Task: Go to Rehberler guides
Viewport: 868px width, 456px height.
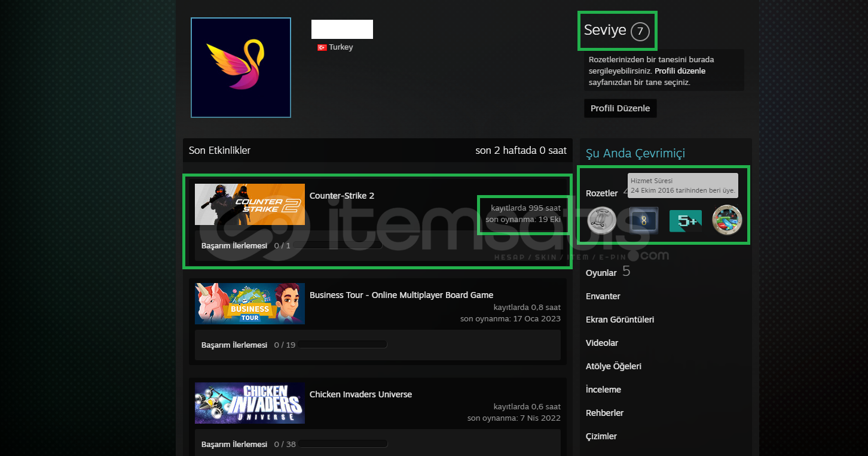Action: [x=605, y=413]
